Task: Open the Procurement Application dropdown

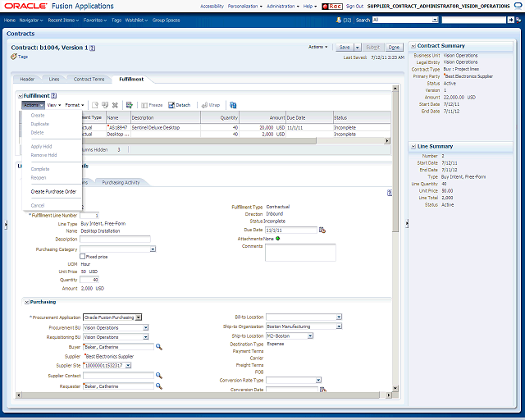Action: coord(139,317)
